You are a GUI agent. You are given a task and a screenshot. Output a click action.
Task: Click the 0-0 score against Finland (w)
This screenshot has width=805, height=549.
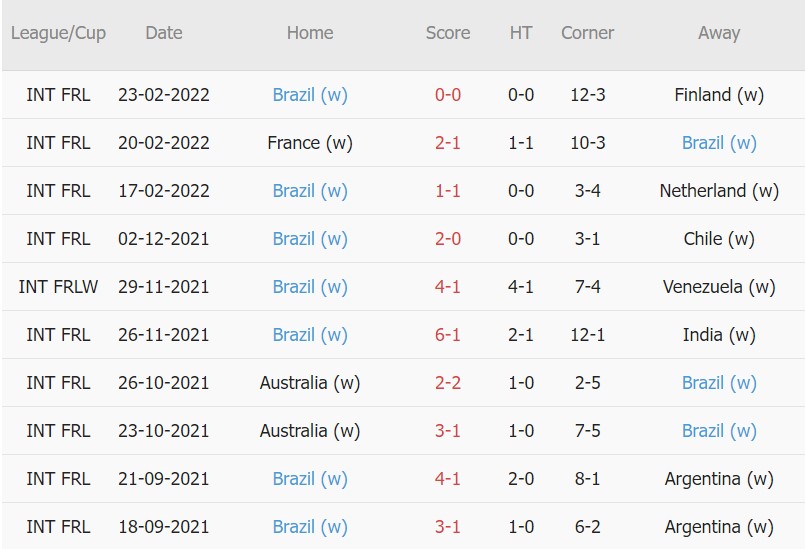pos(448,95)
